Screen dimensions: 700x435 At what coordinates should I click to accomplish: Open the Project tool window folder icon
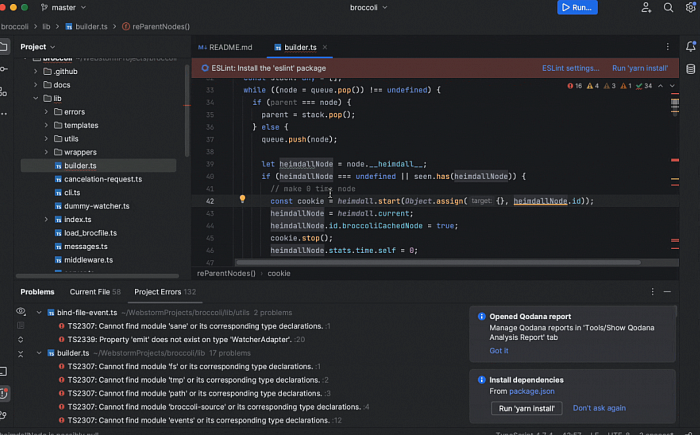(4, 46)
